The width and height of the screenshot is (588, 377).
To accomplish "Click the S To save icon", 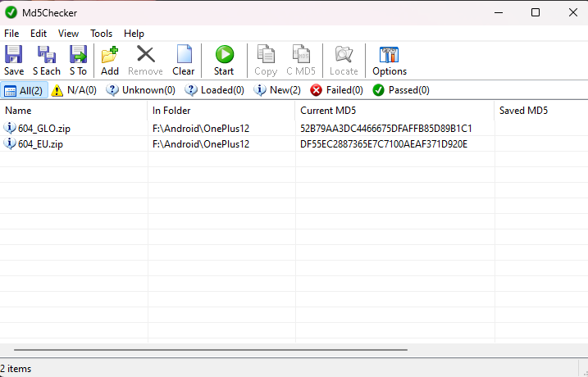I will tap(78, 55).
